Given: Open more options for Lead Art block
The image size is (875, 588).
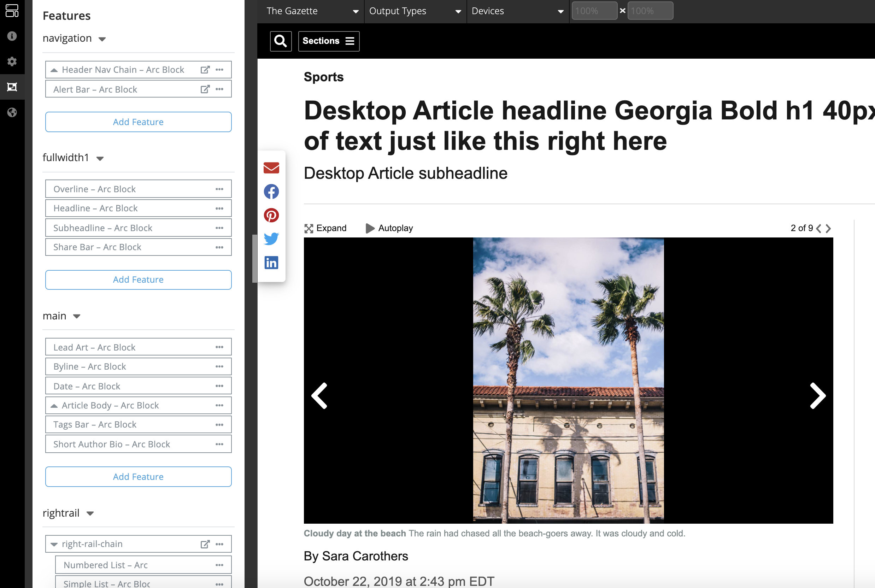Looking at the screenshot, I should click(x=220, y=347).
